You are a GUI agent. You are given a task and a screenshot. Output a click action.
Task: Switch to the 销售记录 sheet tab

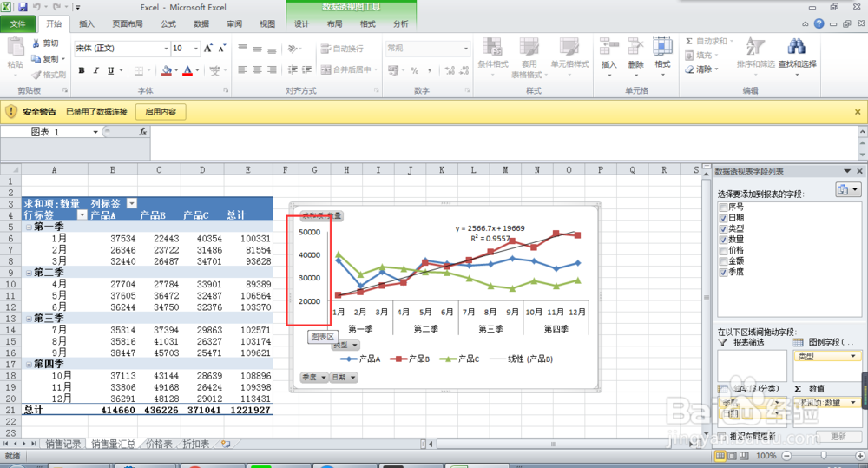point(62,444)
